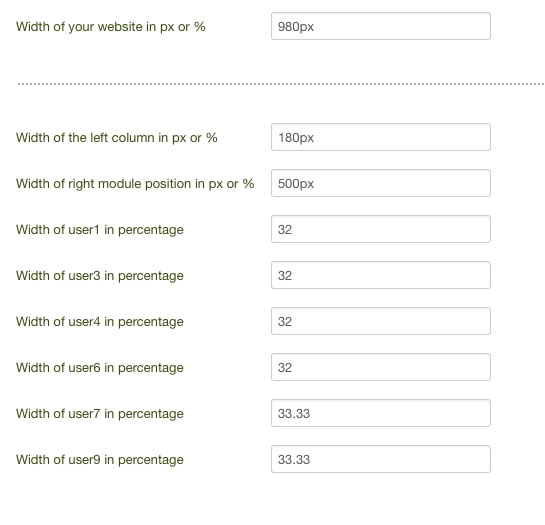Select the user3 width percentage input

point(381,275)
